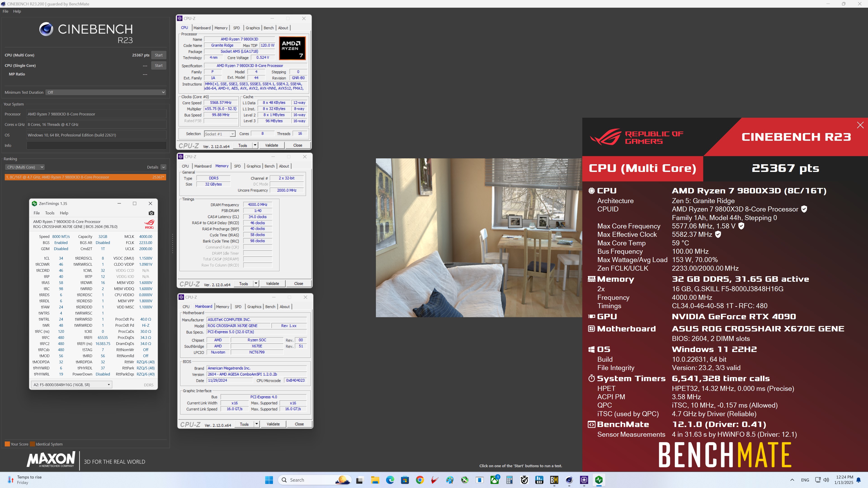Click the Info input field in Cinebench
The width and height of the screenshot is (868, 488).
coord(96,145)
